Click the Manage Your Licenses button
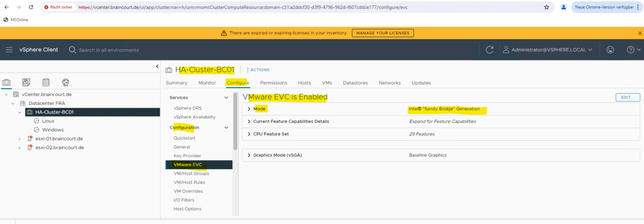The width and height of the screenshot is (644, 224). click(382, 33)
